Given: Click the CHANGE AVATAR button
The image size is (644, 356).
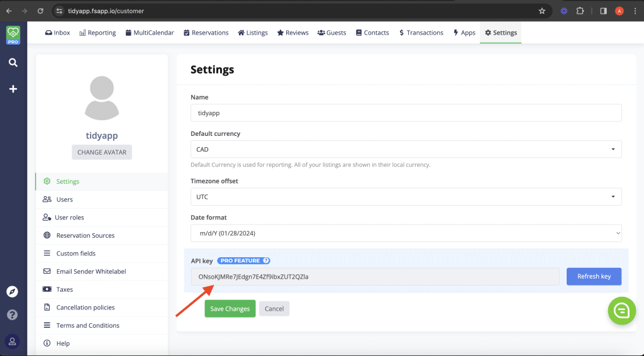Looking at the screenshot, I should (x=102, y=152).
